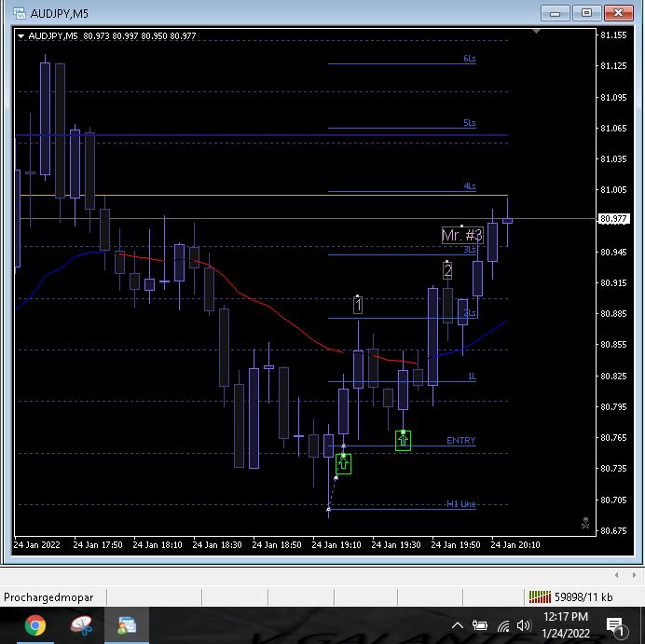
Task: Click the Prochargedmopar profile status entry
Action: [48, 597]
